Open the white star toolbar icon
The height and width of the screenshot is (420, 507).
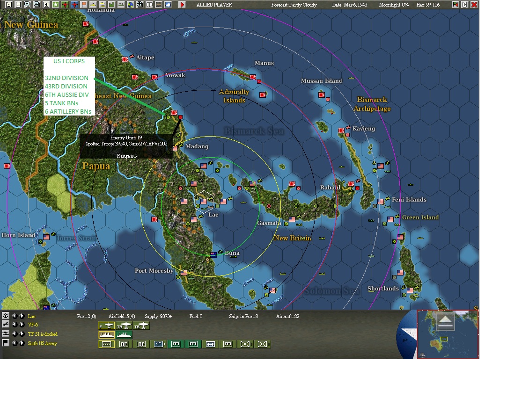[x=56, y=5]
